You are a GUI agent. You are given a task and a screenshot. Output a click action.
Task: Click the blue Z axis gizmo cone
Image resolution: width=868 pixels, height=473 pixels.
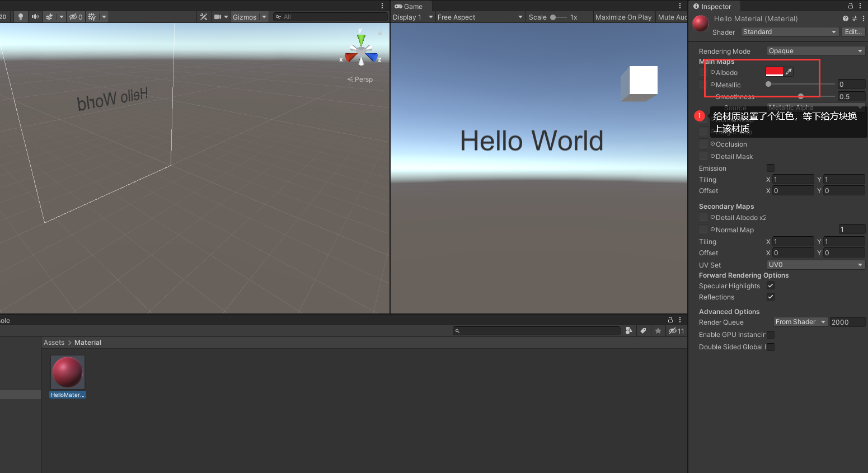click(x=372, y=57)
